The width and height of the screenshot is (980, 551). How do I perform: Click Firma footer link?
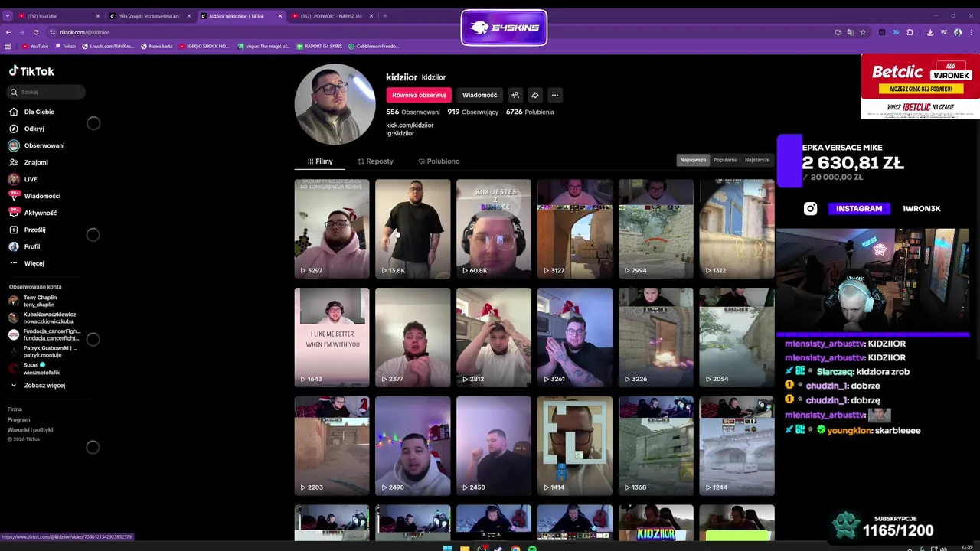point(15,409)
